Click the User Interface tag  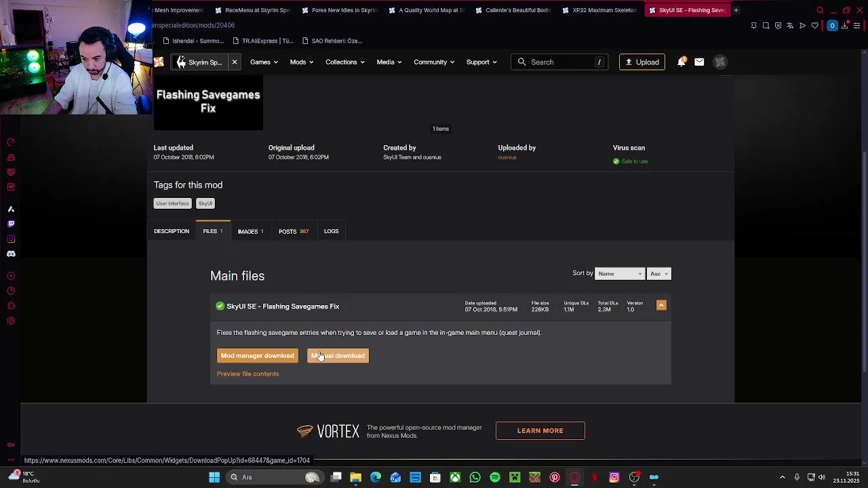[x=172, y=203]
